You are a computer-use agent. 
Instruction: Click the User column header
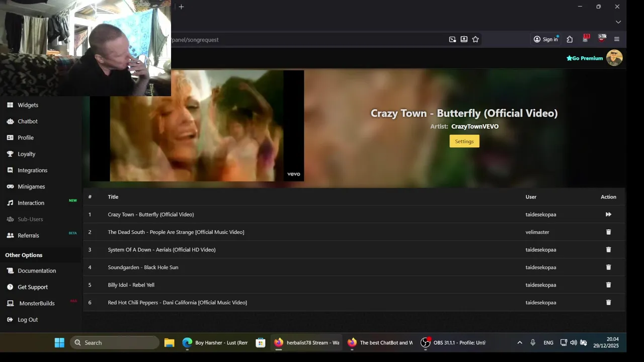(531, 197)
